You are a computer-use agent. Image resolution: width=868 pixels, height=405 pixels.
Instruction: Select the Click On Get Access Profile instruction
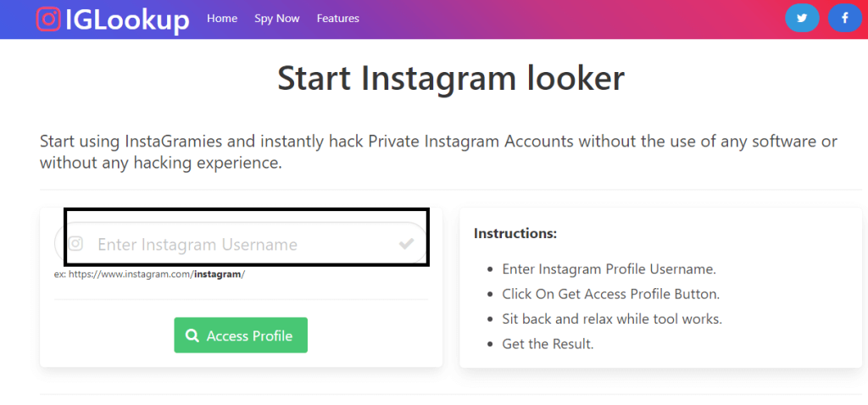[610, 294]
